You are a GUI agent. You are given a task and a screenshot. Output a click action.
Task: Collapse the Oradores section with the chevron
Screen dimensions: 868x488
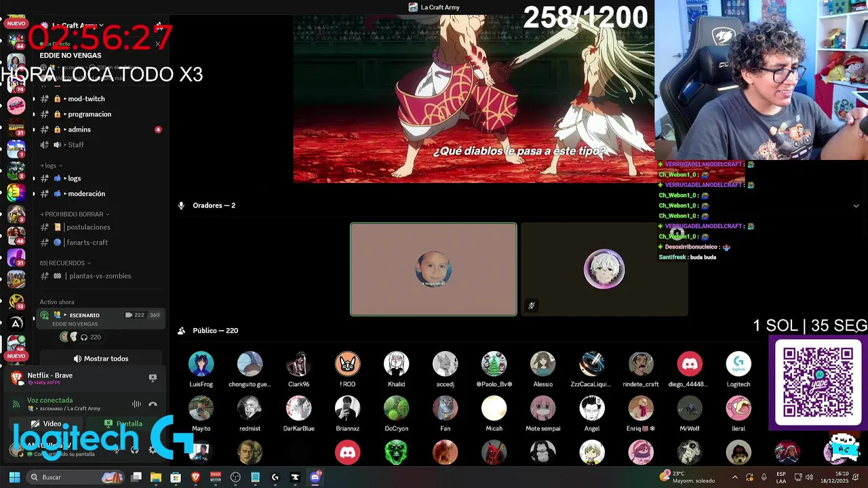click(856, 205)
